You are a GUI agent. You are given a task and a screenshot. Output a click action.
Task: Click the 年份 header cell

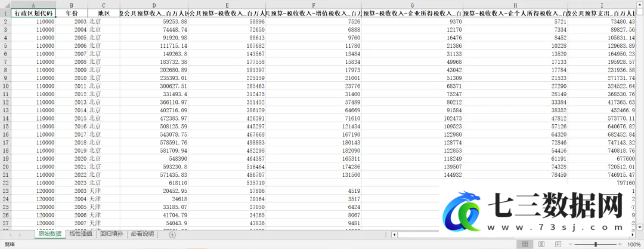(72, 13)
